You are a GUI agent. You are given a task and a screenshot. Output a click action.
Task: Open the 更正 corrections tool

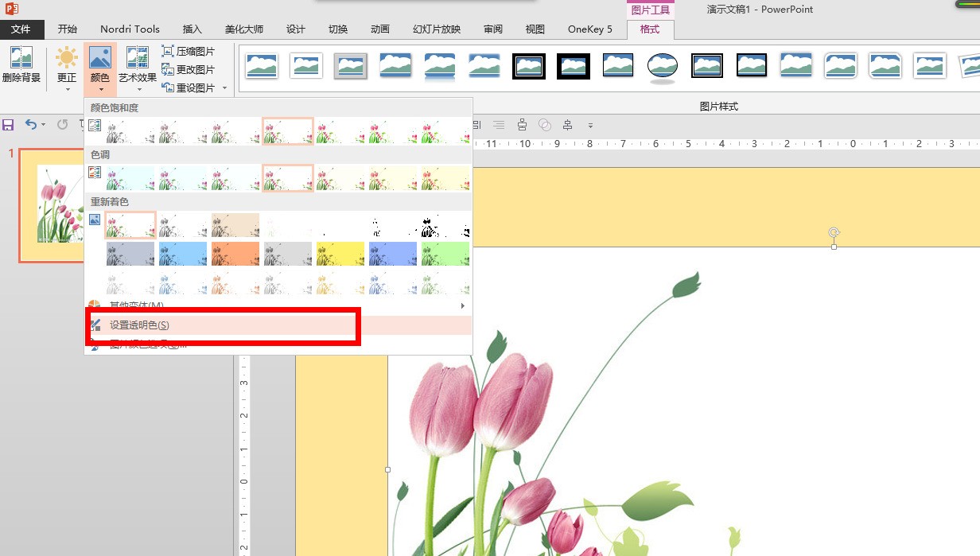click(x=67, y=67)
